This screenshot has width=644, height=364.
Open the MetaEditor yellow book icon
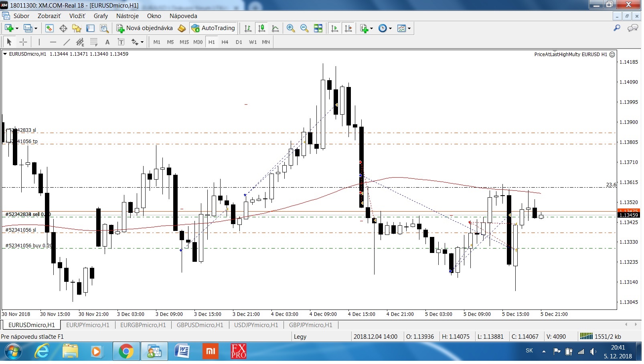[182, 28]
